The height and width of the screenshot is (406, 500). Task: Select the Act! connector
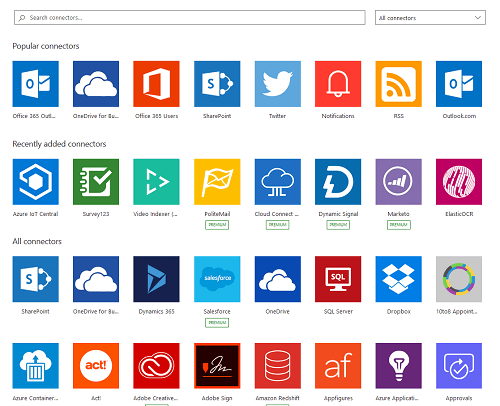point(96,366)
